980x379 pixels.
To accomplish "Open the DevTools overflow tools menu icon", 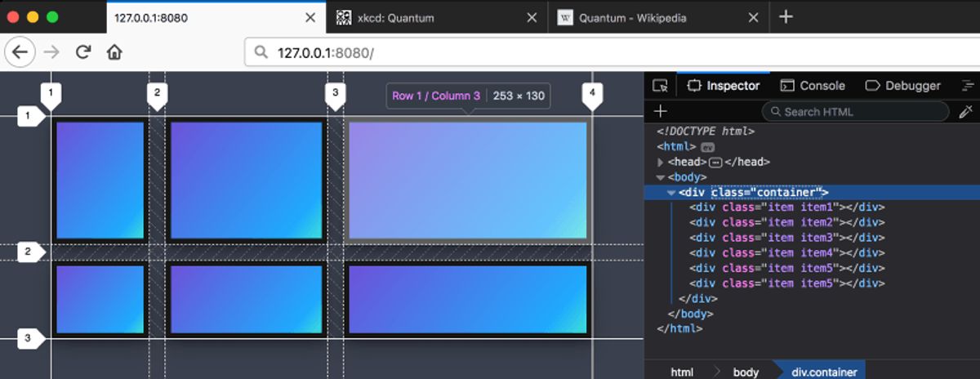I will [968, 86].
